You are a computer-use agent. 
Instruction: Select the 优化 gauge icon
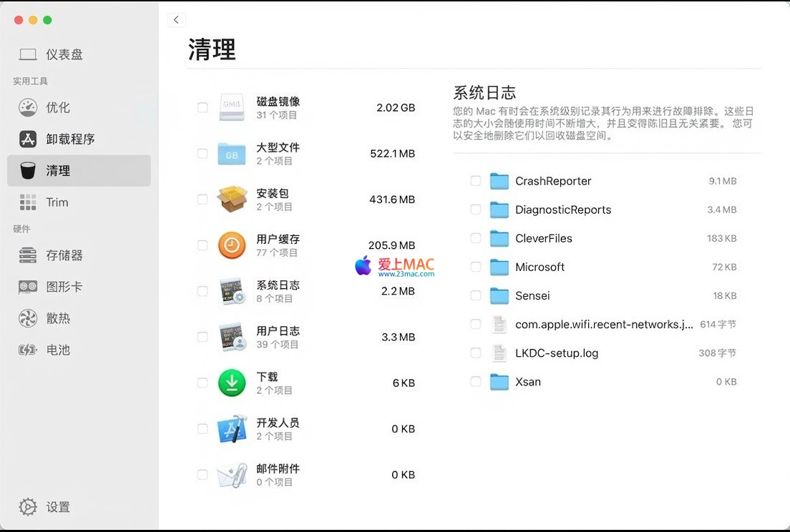coord(28,107)
